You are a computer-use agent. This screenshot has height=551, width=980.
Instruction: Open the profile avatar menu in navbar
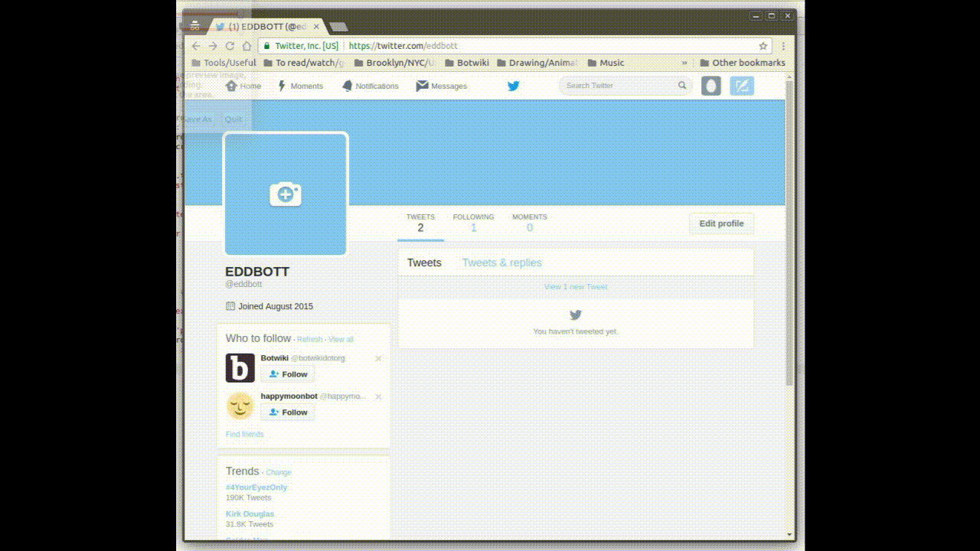pos(711,86)
